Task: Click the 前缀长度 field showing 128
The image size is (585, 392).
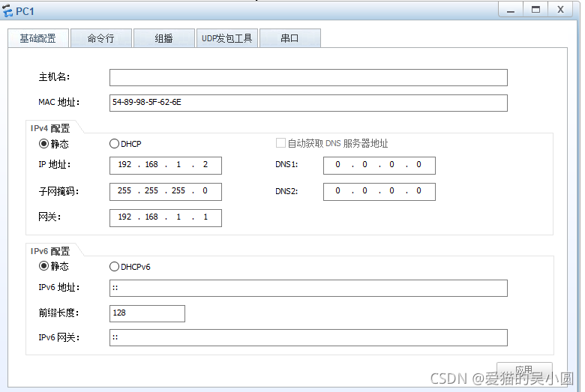Action: point(147,313)
